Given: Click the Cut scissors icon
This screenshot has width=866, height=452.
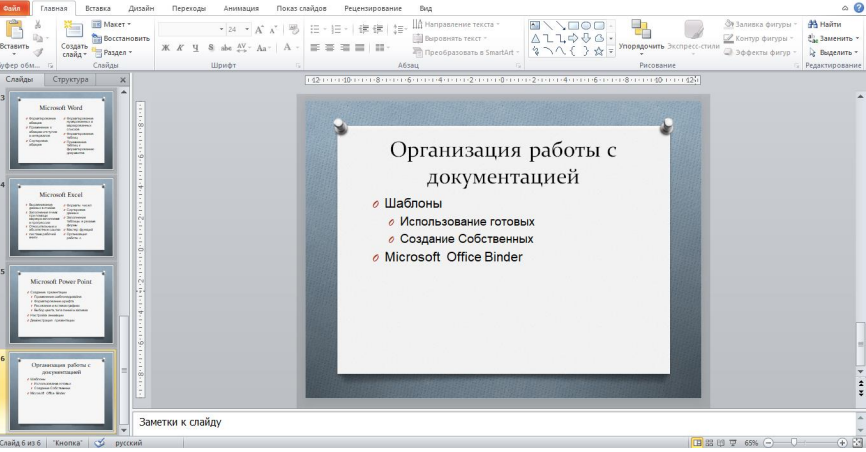Looking at the screenshot, I should click(x=38, y=23).
